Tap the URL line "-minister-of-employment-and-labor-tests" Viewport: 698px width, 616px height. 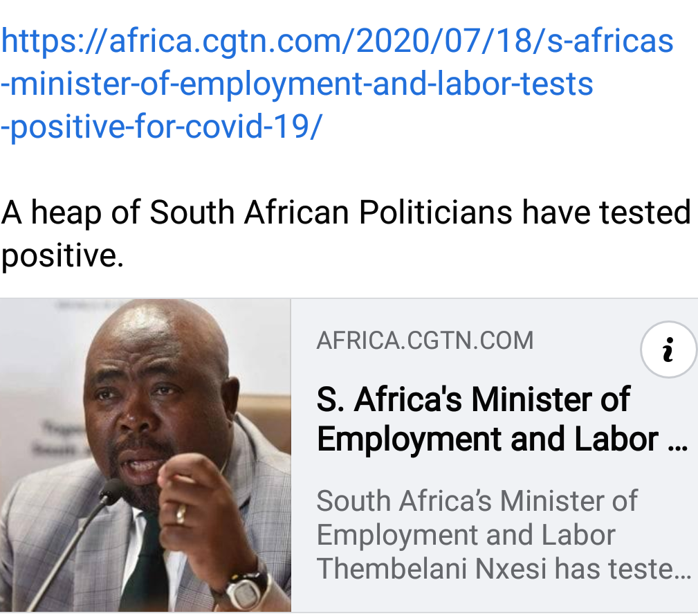pyautogui.click(x=297, y=84)
